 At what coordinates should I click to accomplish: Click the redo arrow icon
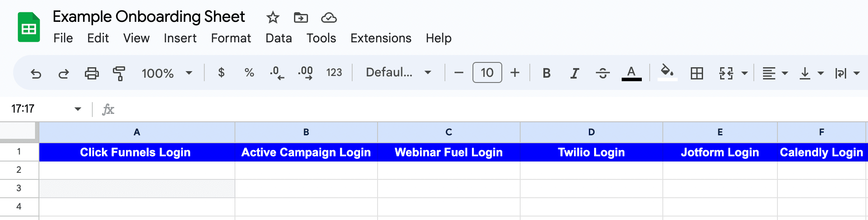point(64,73)
